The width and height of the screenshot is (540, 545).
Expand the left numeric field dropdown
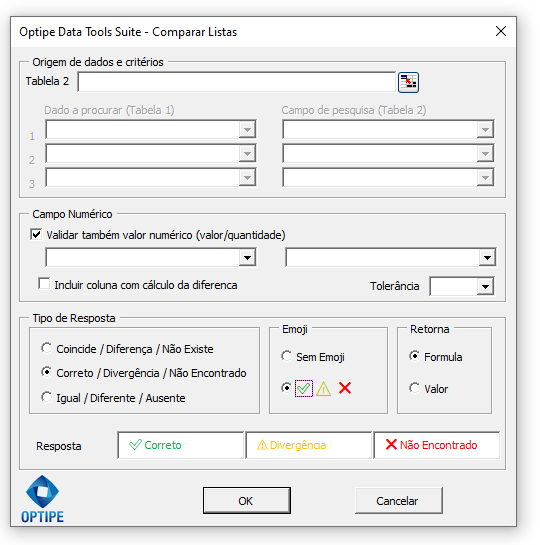tap(247, 258)
